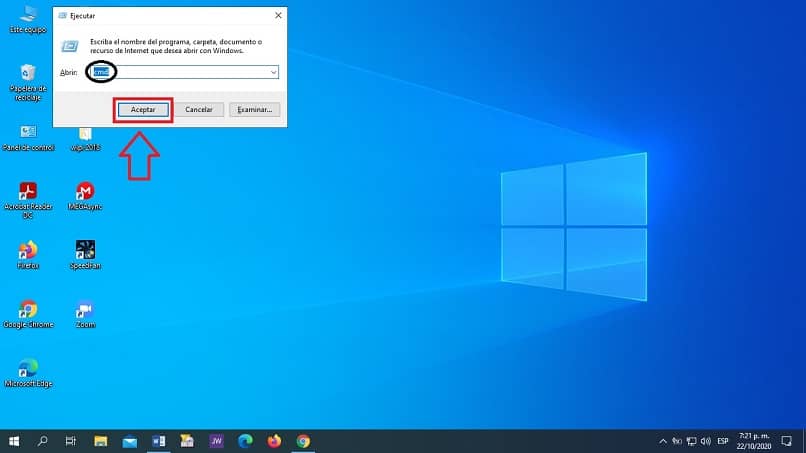Launch Firefox from desktop shortcut
Screen dimensions: 806x453
click(x=28, y=255)
